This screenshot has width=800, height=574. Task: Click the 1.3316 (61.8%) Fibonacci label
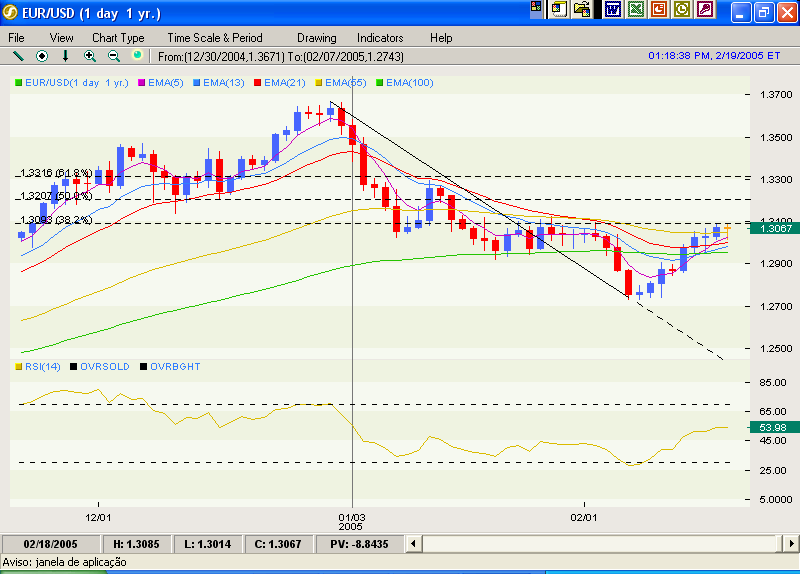coord(57,173)
